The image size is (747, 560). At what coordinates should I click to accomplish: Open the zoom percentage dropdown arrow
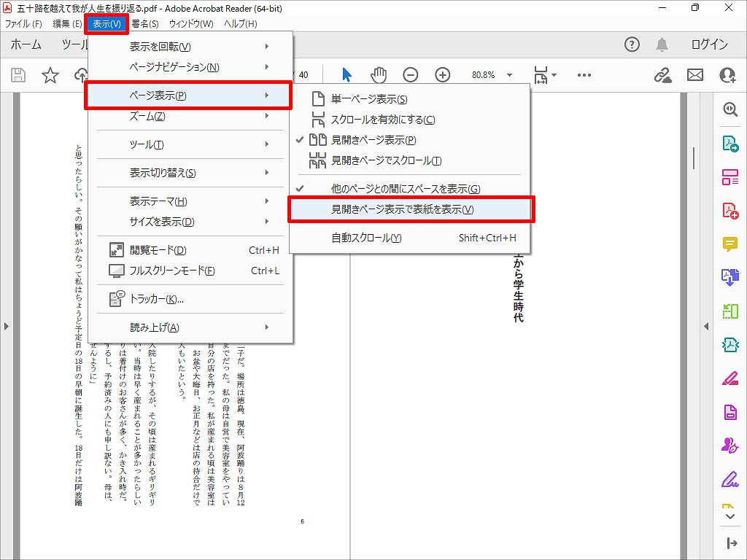click(509, 75)
